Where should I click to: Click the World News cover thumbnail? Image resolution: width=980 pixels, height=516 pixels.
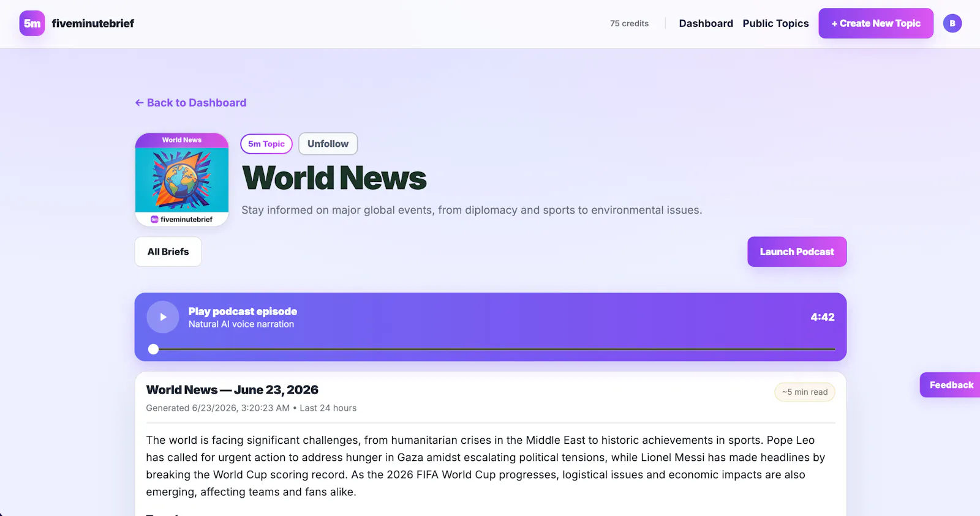[x=182, y=179]
